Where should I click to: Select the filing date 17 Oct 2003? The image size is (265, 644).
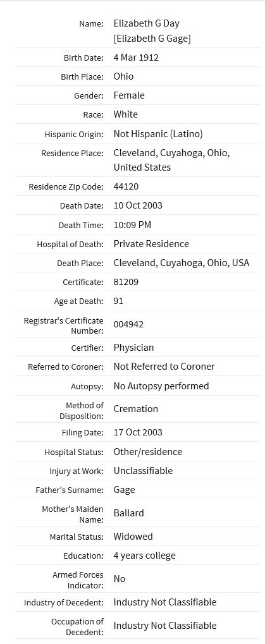point(138,432)
